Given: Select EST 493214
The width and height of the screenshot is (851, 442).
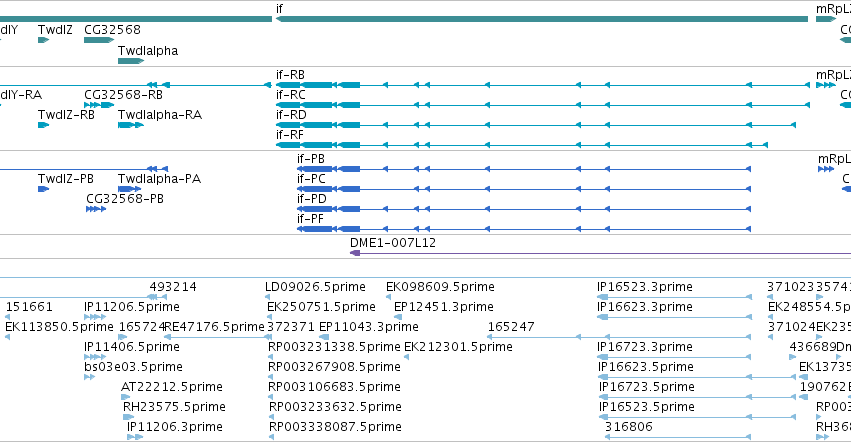Looking at the screenshot, I should [173, 287].
